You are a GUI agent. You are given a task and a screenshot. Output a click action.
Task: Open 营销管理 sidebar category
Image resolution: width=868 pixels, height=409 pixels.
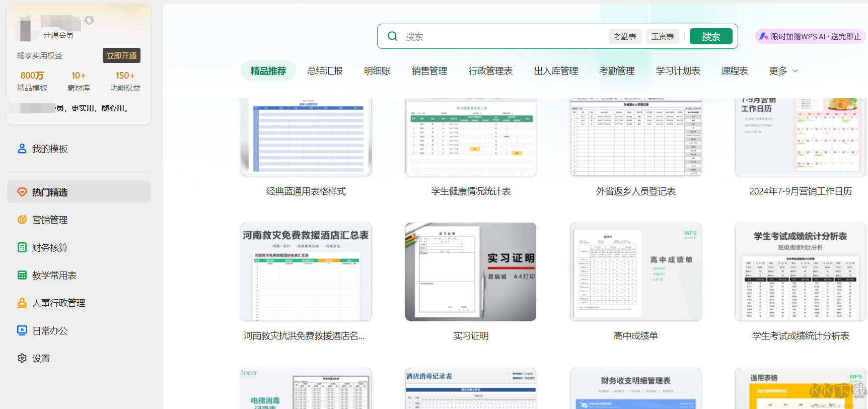pyautogui.click(x=79, y=220)
